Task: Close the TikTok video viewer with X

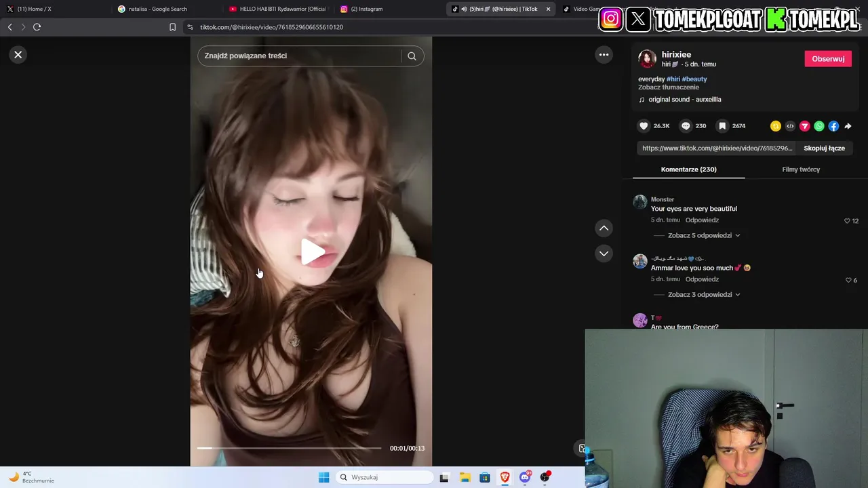Action: point(18,55)
